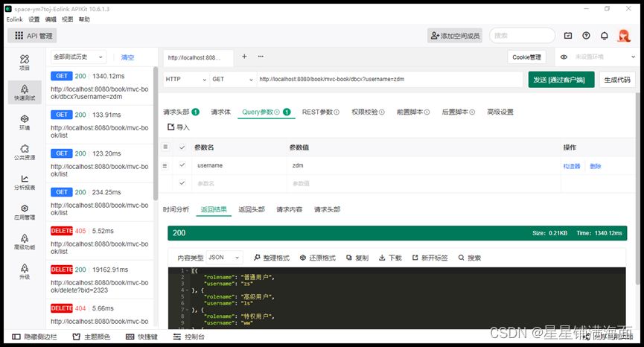This screenshot has height=347, width=644.
Task: Open the 帮助 menu
Action: tap(84, 19)
